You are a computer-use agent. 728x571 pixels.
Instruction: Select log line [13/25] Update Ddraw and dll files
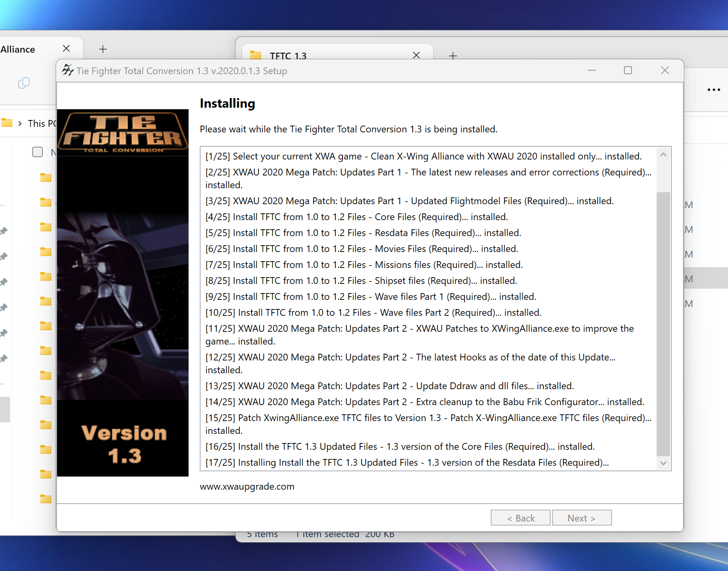pos(390,386)
